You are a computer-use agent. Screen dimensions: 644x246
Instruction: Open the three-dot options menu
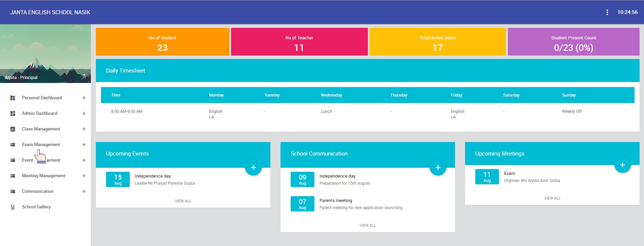tap(607, 12)
